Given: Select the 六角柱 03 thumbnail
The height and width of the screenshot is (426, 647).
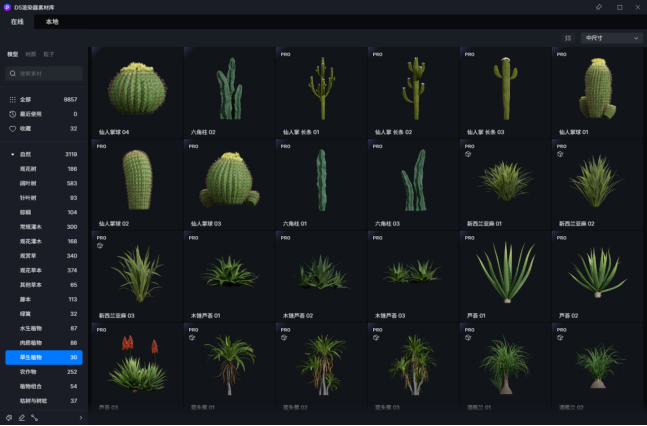Looking at the screenshot, I should 413,185.
